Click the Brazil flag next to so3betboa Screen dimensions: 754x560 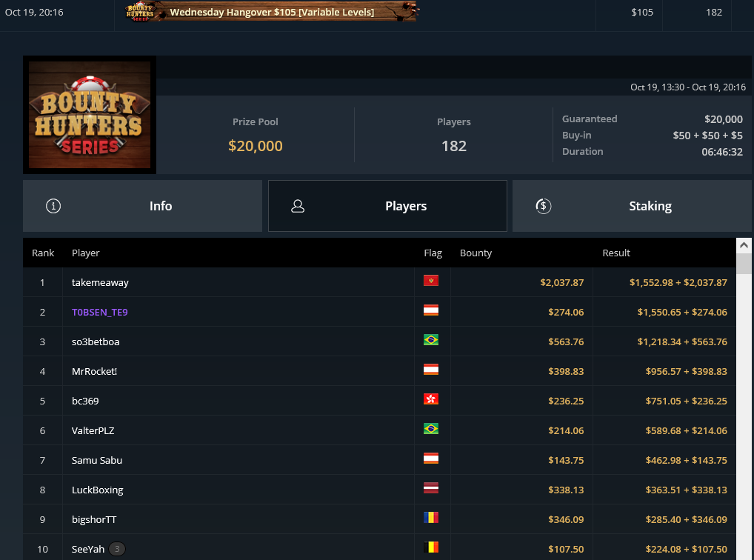click(431, 340)
